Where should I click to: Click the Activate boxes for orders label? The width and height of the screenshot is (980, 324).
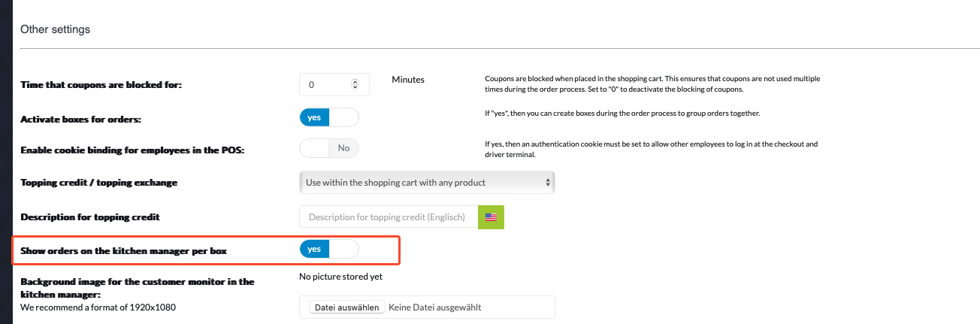click(80, 120)
